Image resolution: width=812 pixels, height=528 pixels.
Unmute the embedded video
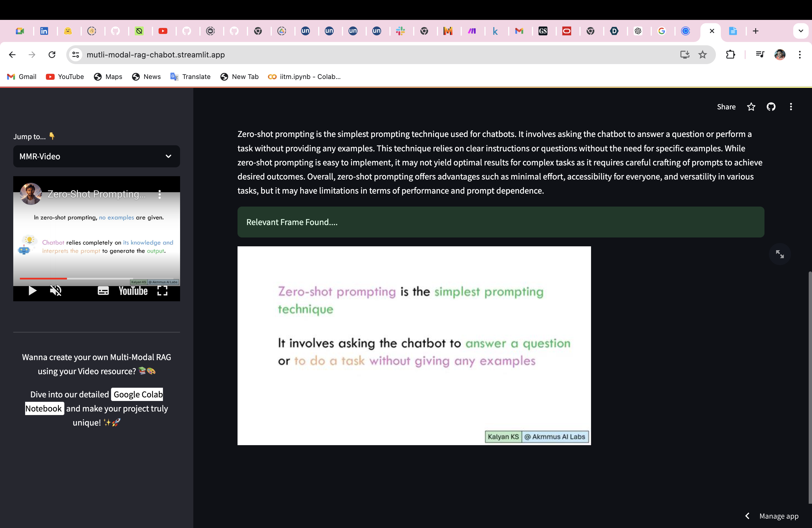pos(56,291)
